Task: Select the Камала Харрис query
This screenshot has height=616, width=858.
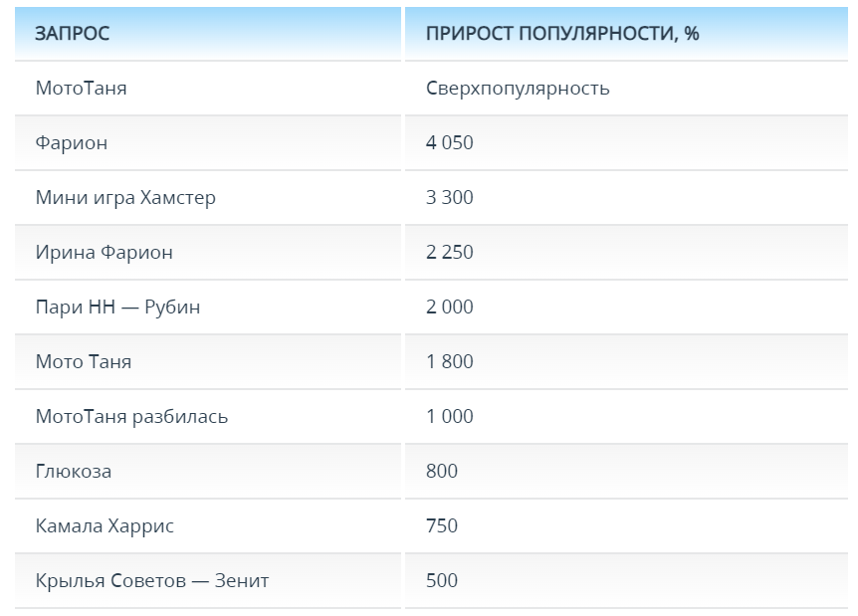Action: [106, 525]
